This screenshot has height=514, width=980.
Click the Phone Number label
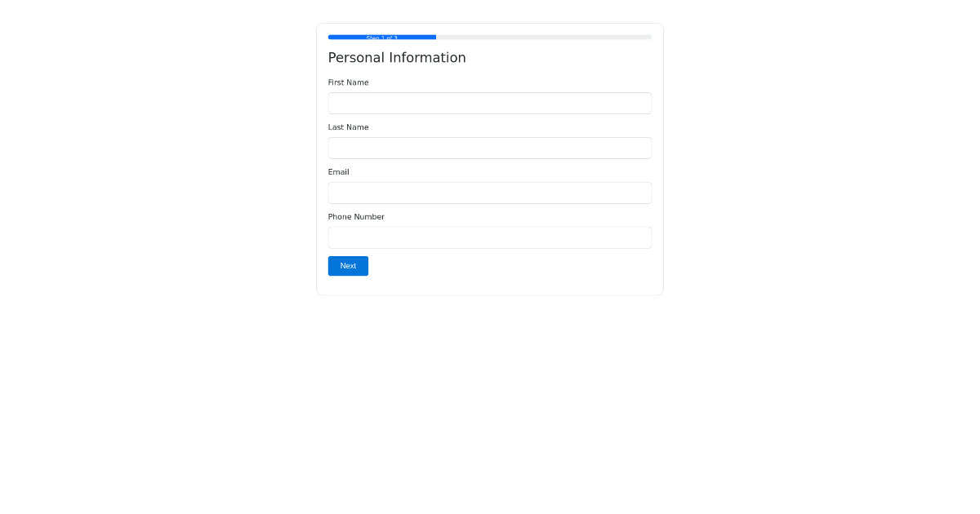356,217
